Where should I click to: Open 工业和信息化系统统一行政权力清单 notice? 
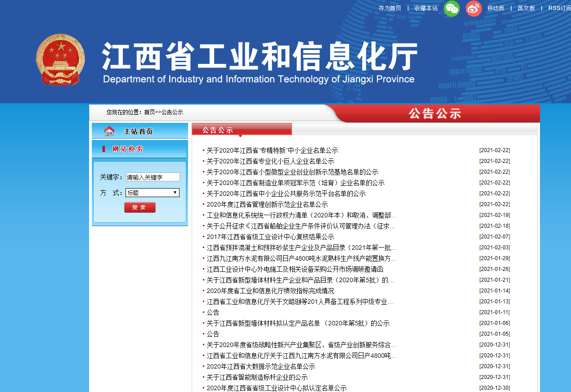point(301,215)
